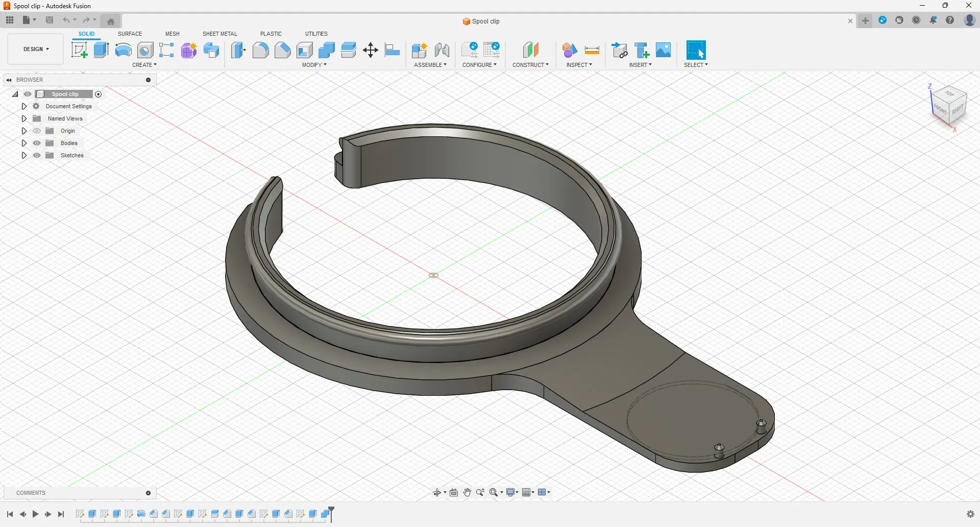Viewport: 980px width, 527px height.
Task: Activate the Extrude tool
Action: pos(101,50)
